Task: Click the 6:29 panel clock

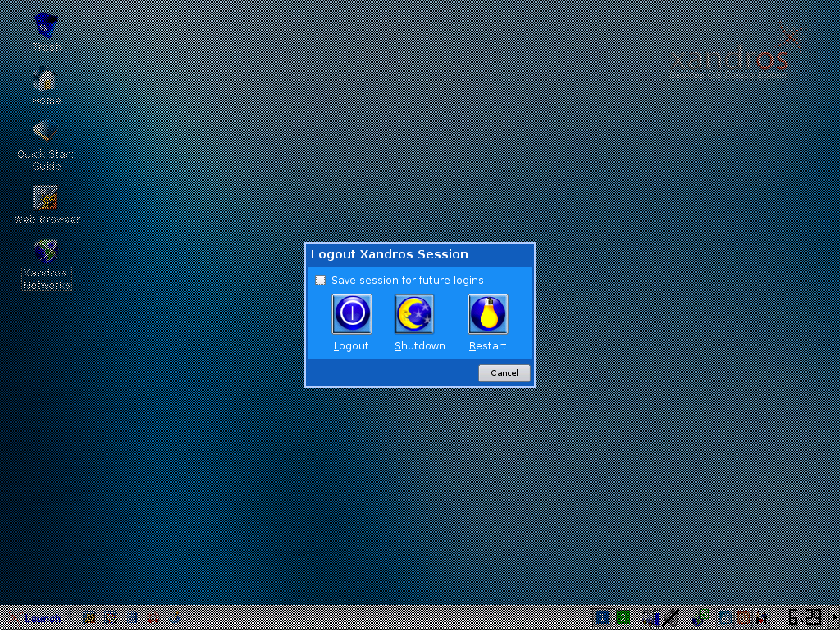Action: [x=806, y=618]
